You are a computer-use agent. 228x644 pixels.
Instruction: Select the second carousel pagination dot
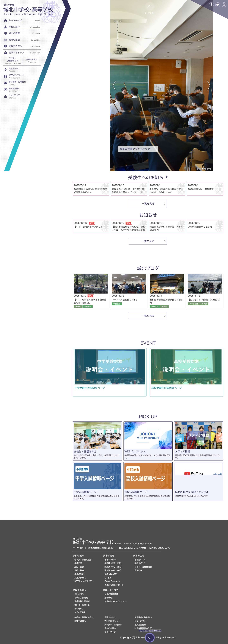click(x=200, y=169)
